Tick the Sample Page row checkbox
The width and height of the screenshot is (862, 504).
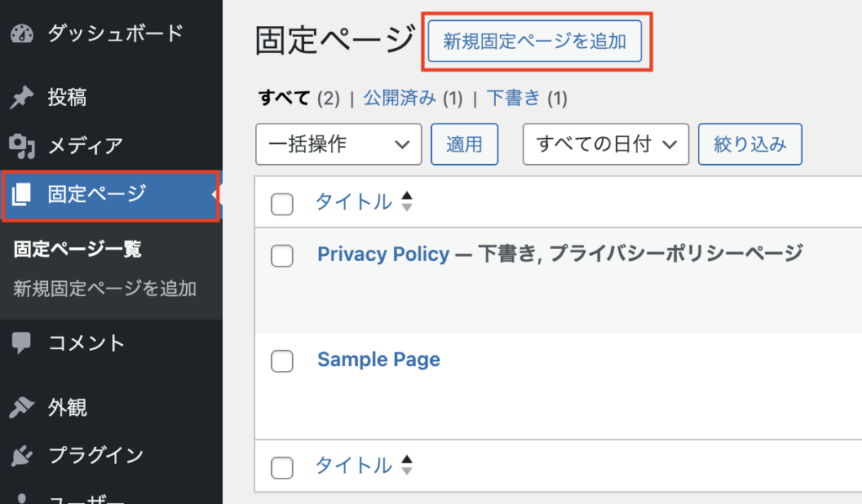pos(283,361)
